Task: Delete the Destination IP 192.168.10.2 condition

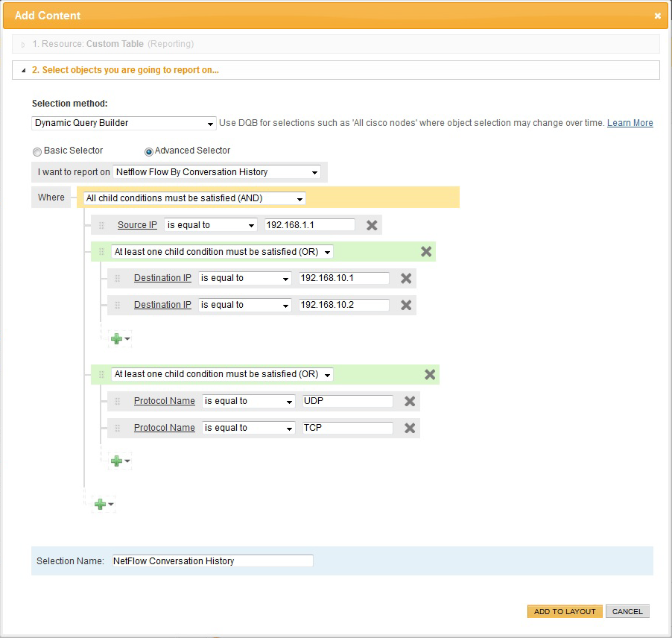Action: [x=406, y=305]
